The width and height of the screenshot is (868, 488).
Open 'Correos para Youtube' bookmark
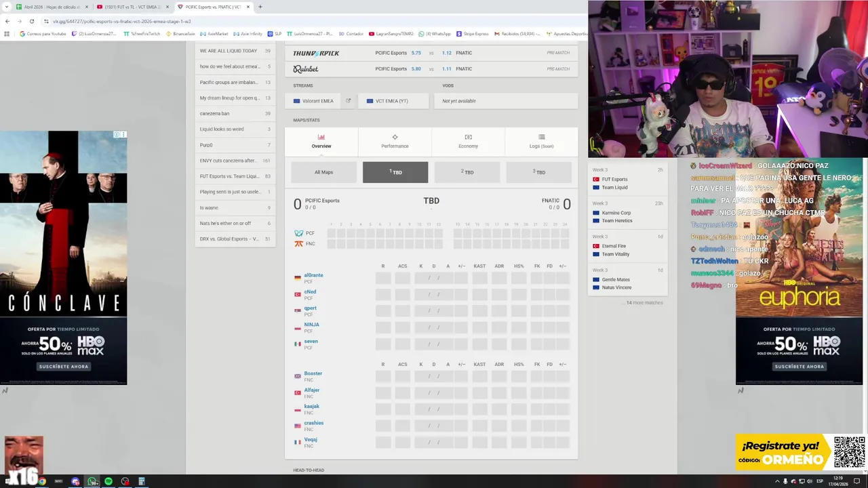click(43, 33)
